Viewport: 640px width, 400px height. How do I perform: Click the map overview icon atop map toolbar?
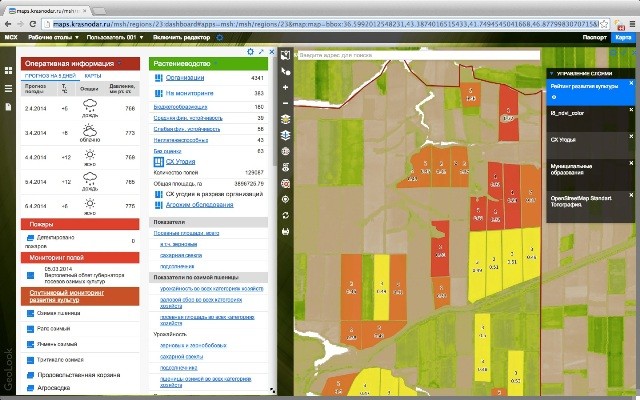click(x=285, y=55)
